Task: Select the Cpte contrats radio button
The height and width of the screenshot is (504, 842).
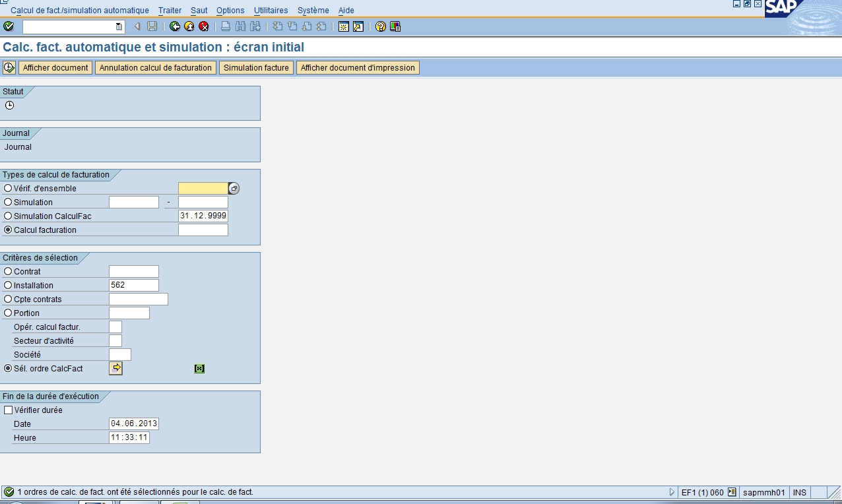Action: click(8, 299)
